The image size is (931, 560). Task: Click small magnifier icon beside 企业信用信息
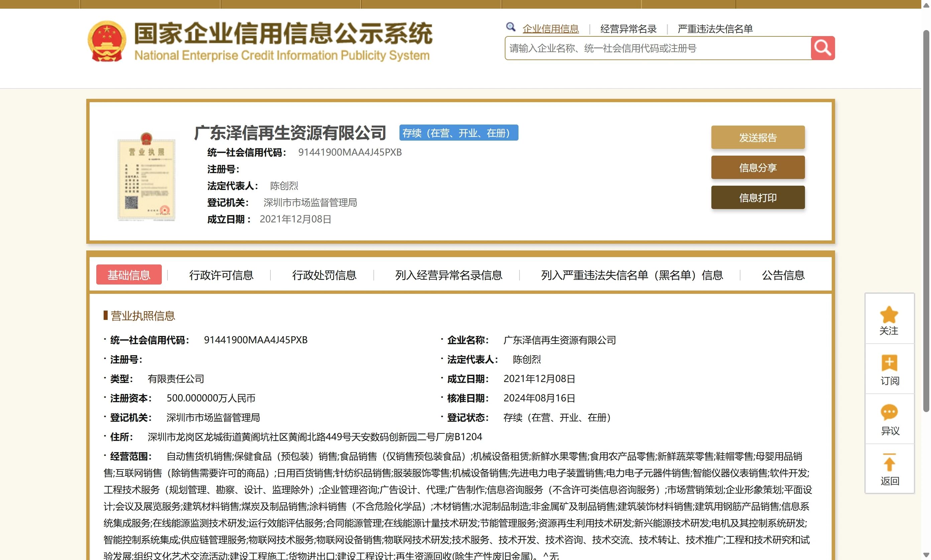pyautogui.click(x=510, y=27)
